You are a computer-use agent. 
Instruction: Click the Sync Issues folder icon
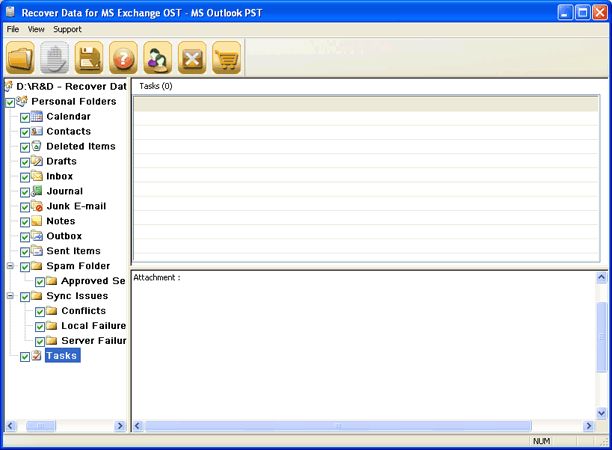[37, 295]
